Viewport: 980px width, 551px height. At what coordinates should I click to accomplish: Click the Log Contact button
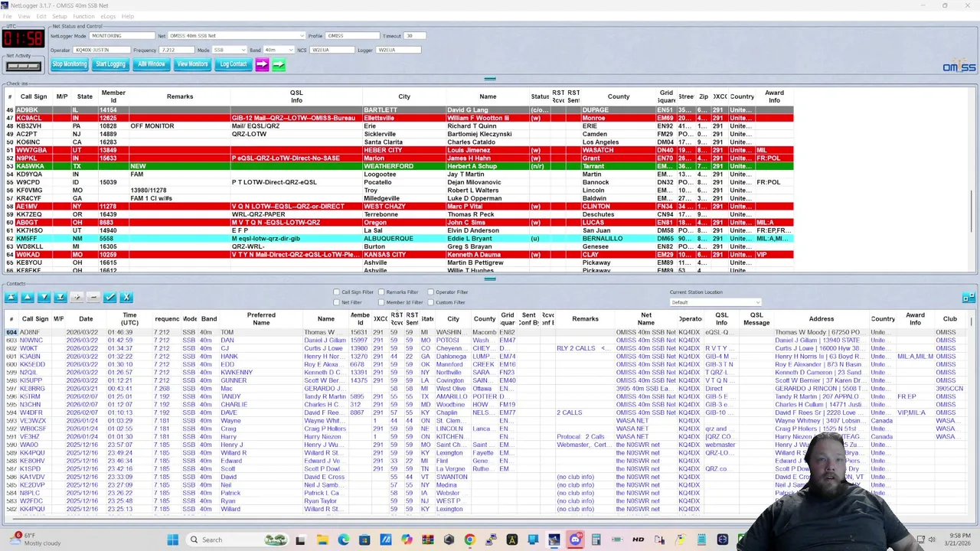[234, 64]
